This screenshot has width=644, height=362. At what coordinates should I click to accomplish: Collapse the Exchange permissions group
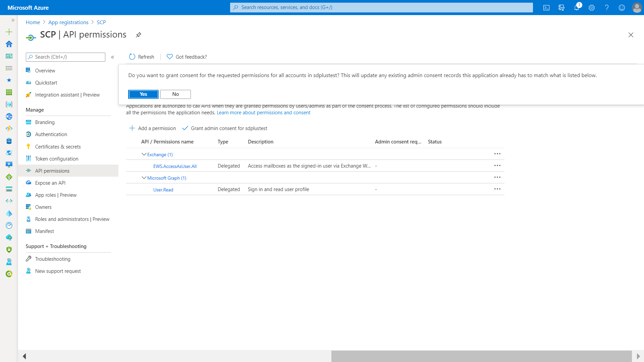pyautogui.click(x=144, y=155)
